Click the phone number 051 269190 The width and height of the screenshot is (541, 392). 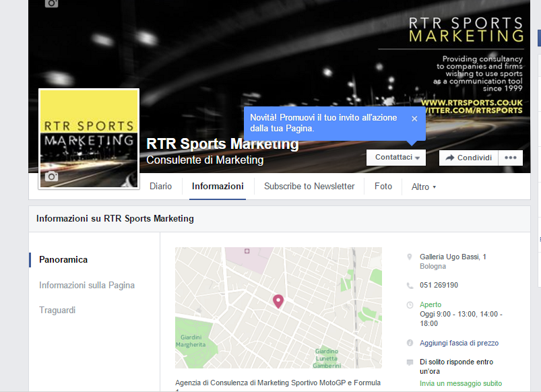point(439,285)
